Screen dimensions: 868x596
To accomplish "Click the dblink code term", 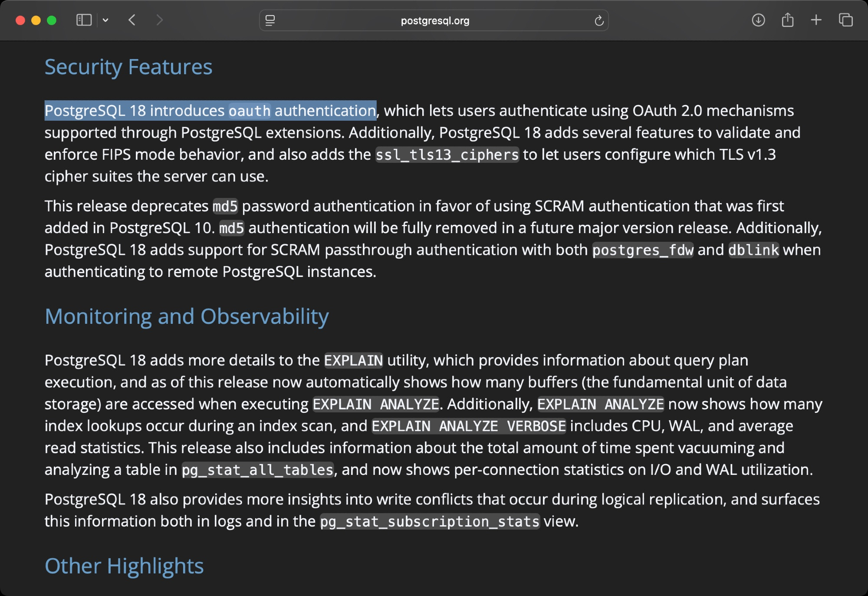I will (x=753, y=250).
